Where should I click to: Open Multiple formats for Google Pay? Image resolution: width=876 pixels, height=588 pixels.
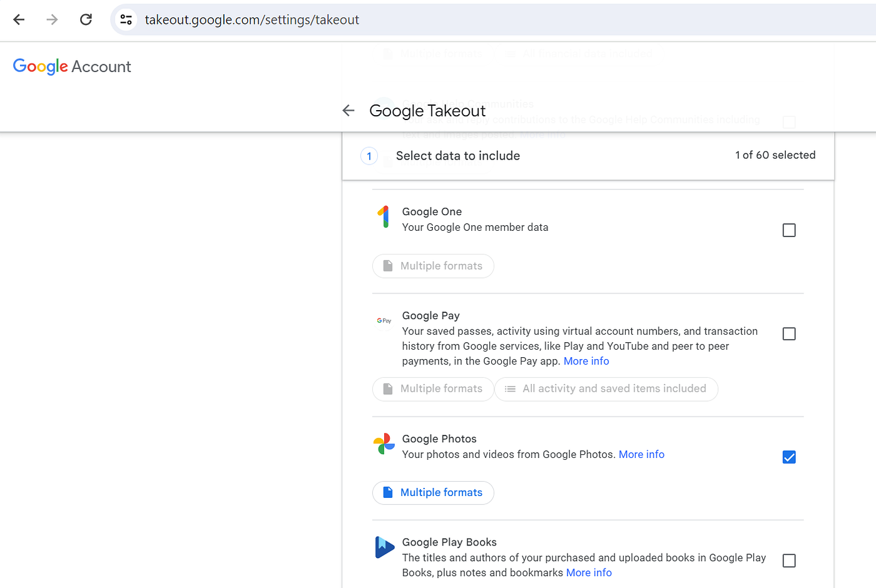coord(433,389)
